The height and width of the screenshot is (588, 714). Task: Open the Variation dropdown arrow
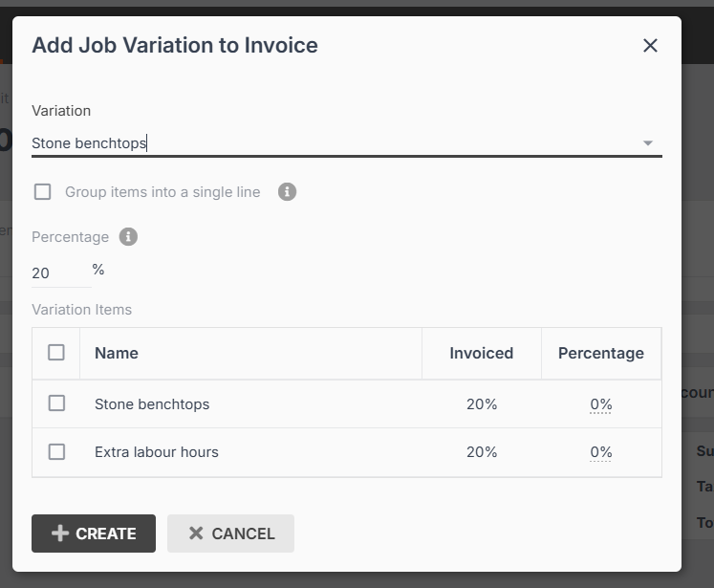coord(647,143)
